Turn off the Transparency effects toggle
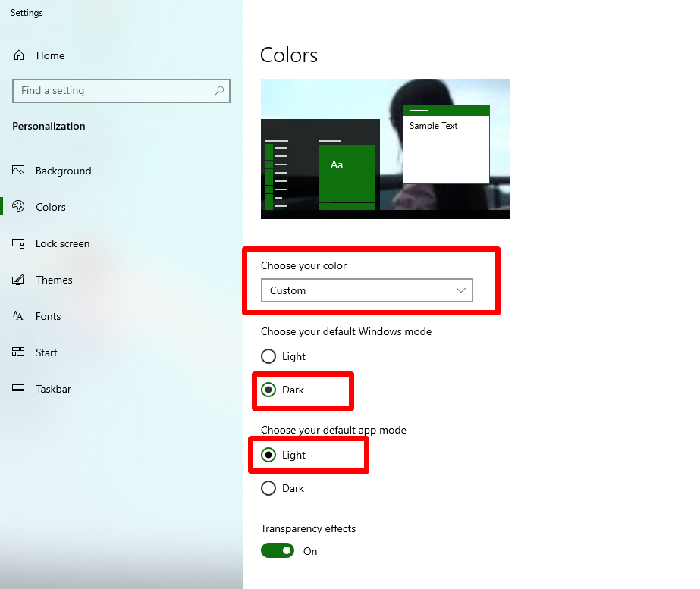Viewport: 700px width, 589px height. click(278, 550)
